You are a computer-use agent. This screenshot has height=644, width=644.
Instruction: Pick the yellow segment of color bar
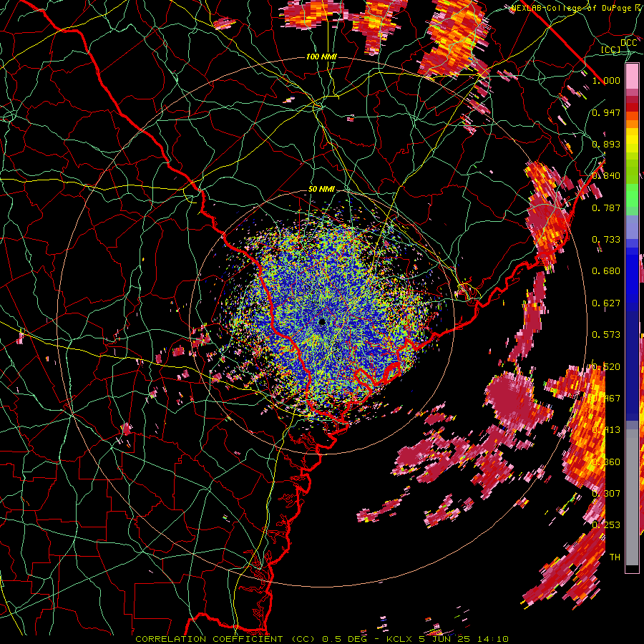pos(632,140)
